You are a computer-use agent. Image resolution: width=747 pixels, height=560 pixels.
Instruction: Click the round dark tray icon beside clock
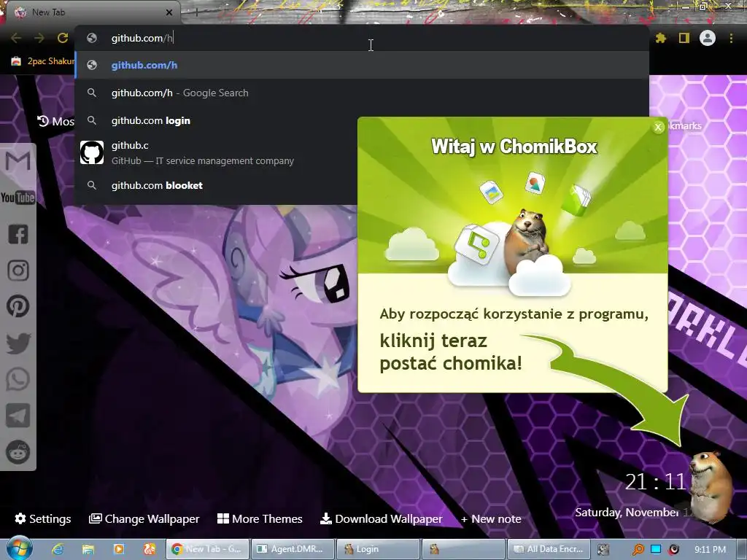(673, 549)
